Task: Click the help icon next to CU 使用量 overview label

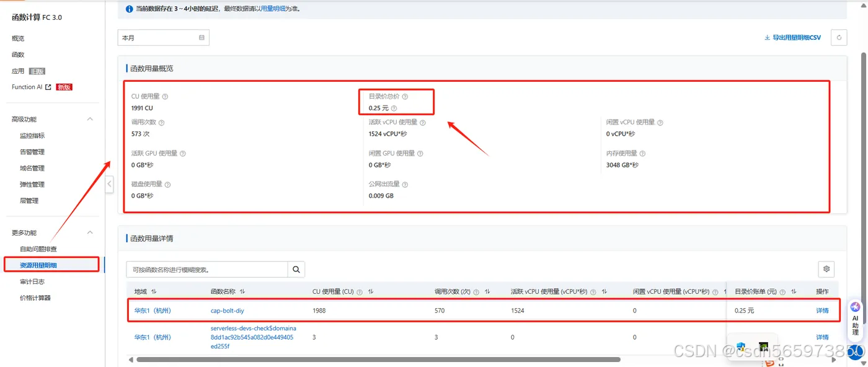Action: point(165,97)
